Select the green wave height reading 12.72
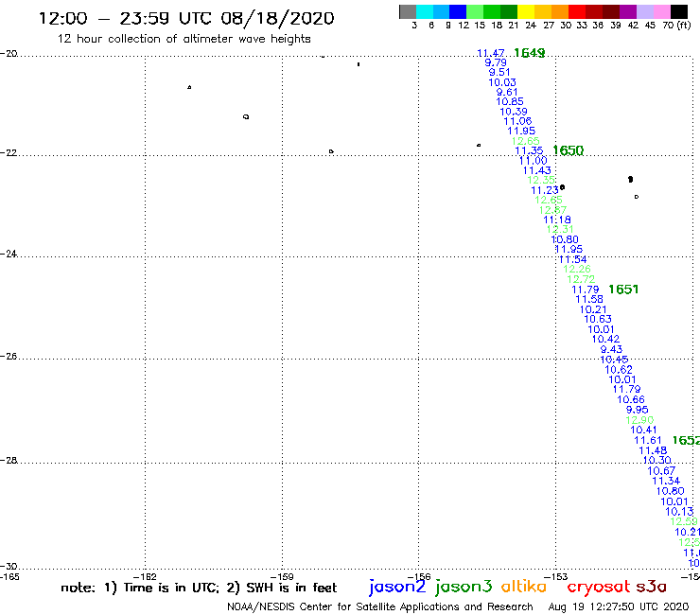 [x=581, y=279]
